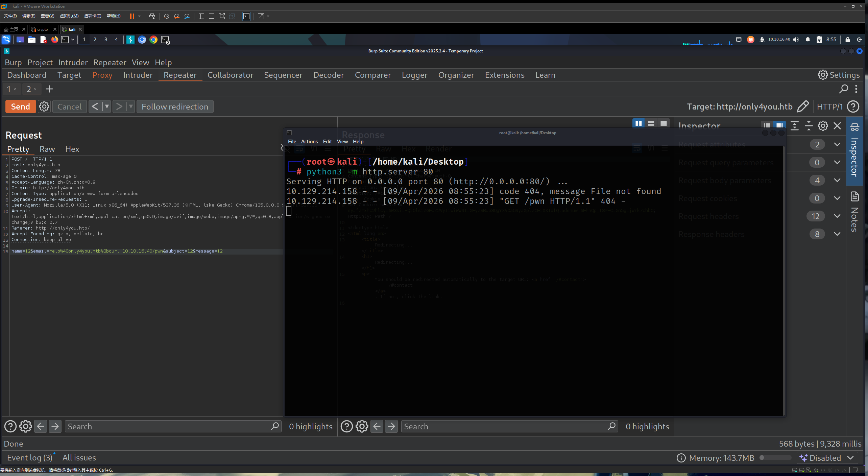Open the Decoder tab

(x=329, y=75)
